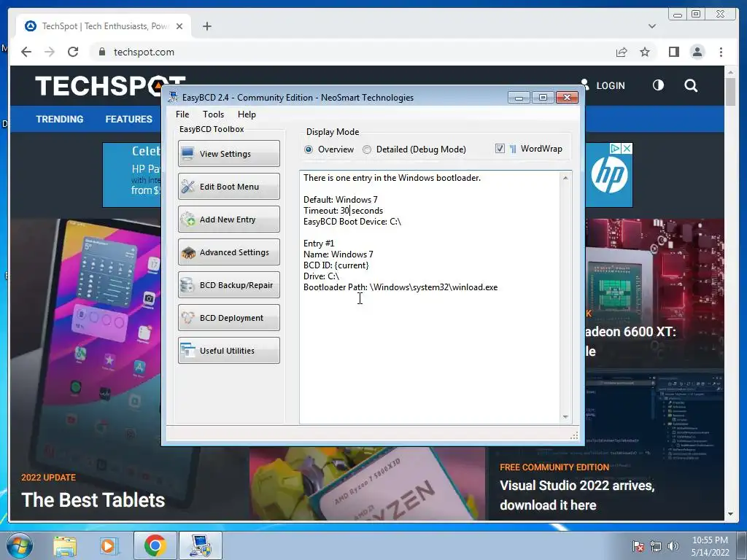Click Add New Entry button
The width and height of the screenshot is (747, 560).
[228, 219]
